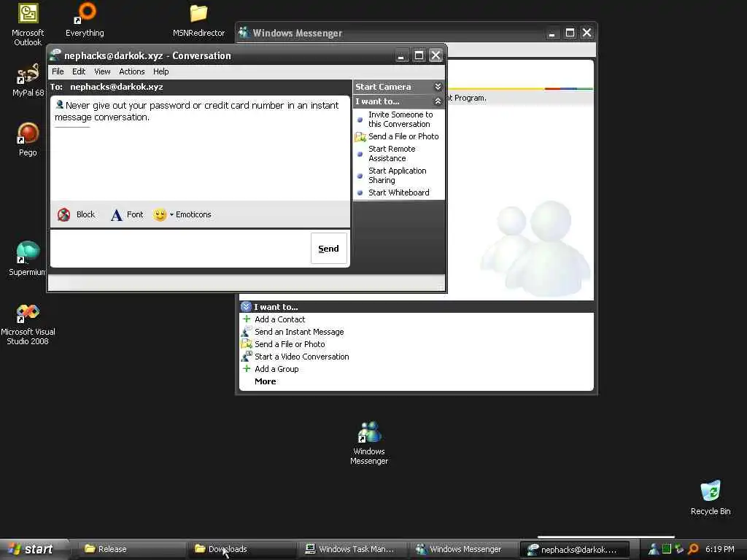Click the smiley Emoticons icon
Viewport: 747px width, 560px height.
160,215
